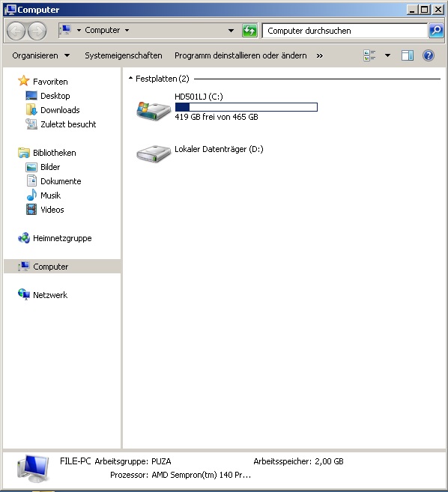Open Help with the question mark icon
Viewport: 448px width, 492px height.
429,55
